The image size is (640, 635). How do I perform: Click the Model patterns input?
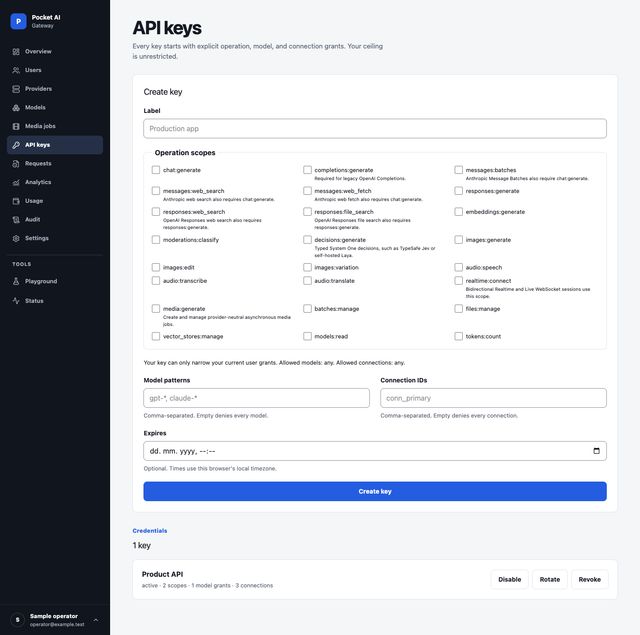[256, 398]
